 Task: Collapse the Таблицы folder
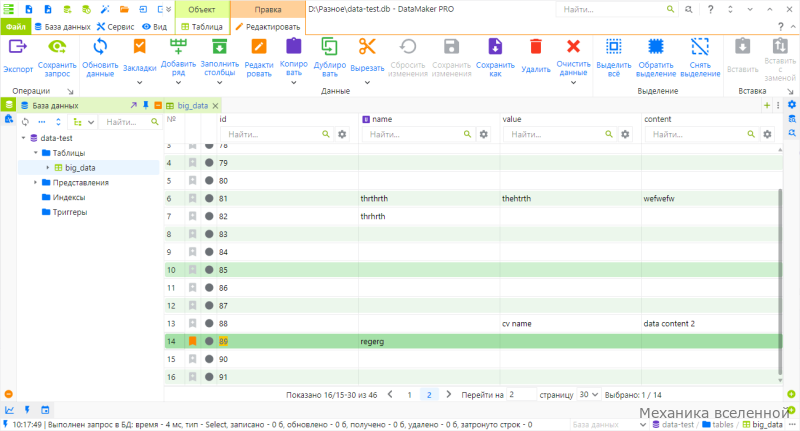tap(36, 153)
